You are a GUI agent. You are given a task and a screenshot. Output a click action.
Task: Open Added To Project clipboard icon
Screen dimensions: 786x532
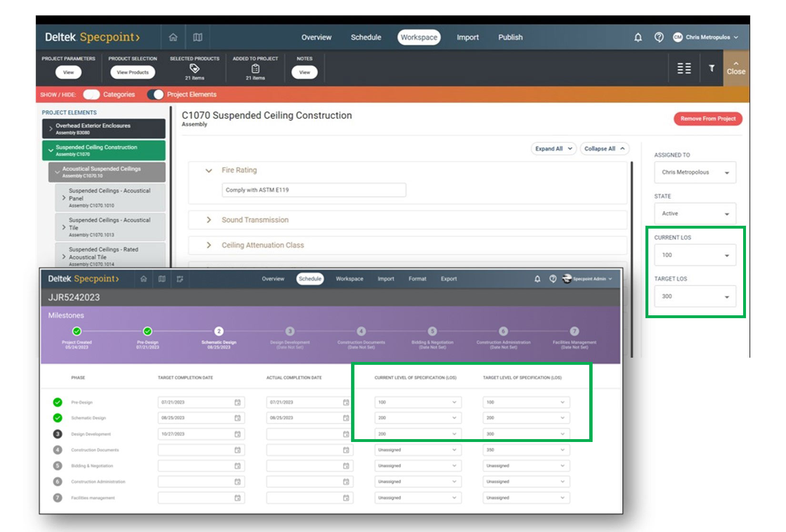(255, 69)
